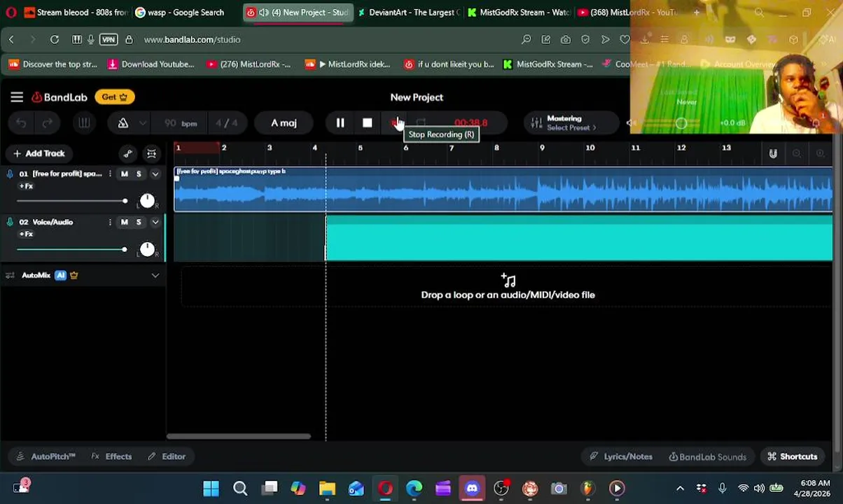Screen dimensions: 843x504
Task: Solo the Voice/Audio track
Action: (139, 222)
